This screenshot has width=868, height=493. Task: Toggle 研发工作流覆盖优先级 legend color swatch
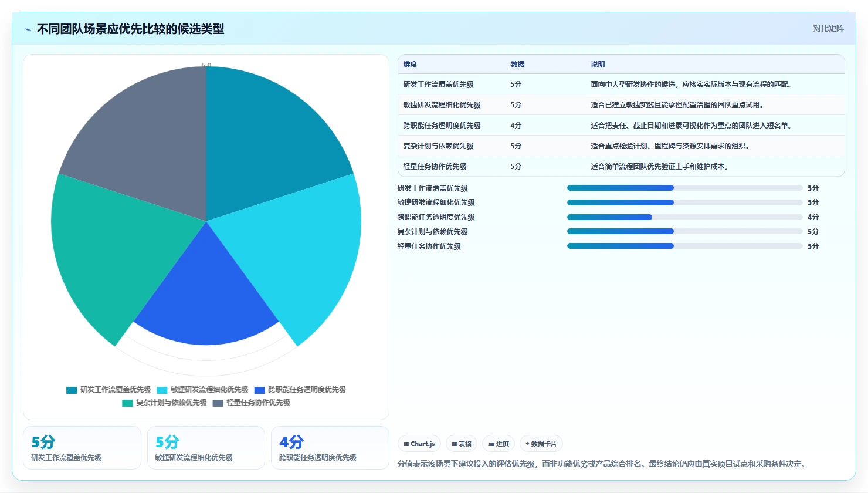[x=72, y=390]
